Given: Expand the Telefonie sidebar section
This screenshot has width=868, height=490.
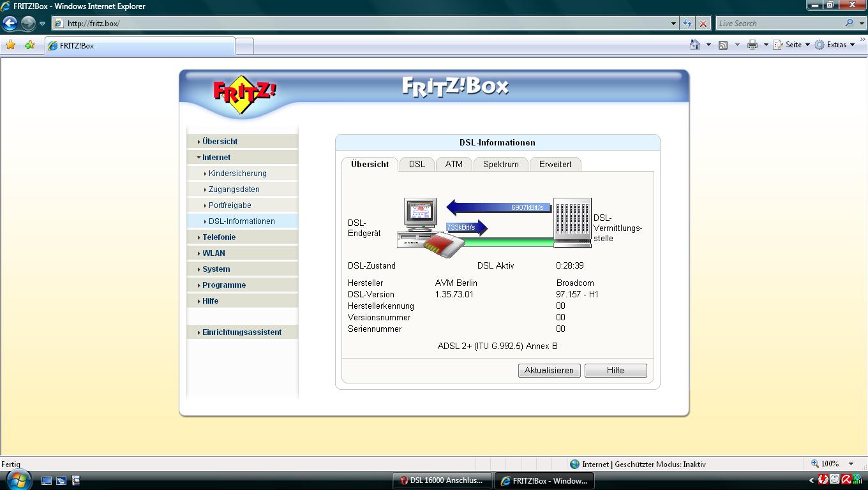Looking at the screenshot, I should (x=243, y=237).
